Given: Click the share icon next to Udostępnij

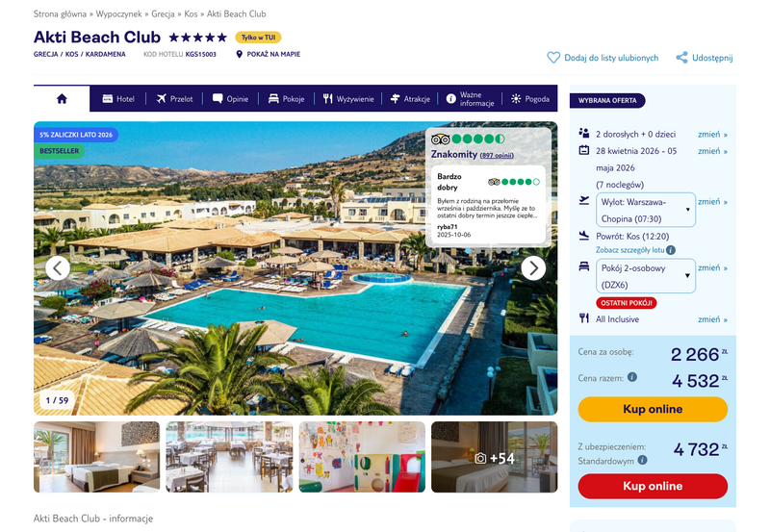Looking at the screenshot, I should (681, 58).
